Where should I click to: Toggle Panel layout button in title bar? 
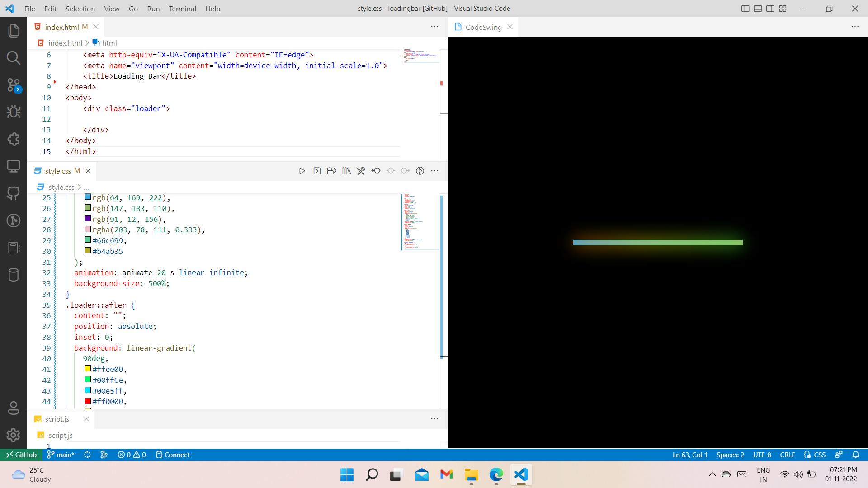tap(758, 9)
